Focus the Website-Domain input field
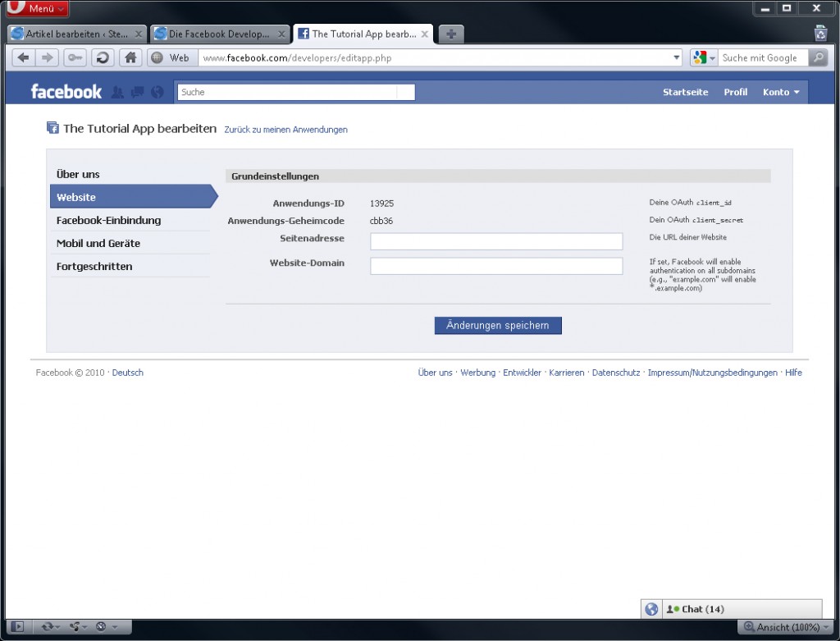Image resolution: width=840 pixels, height=641 pixels. 496,266
